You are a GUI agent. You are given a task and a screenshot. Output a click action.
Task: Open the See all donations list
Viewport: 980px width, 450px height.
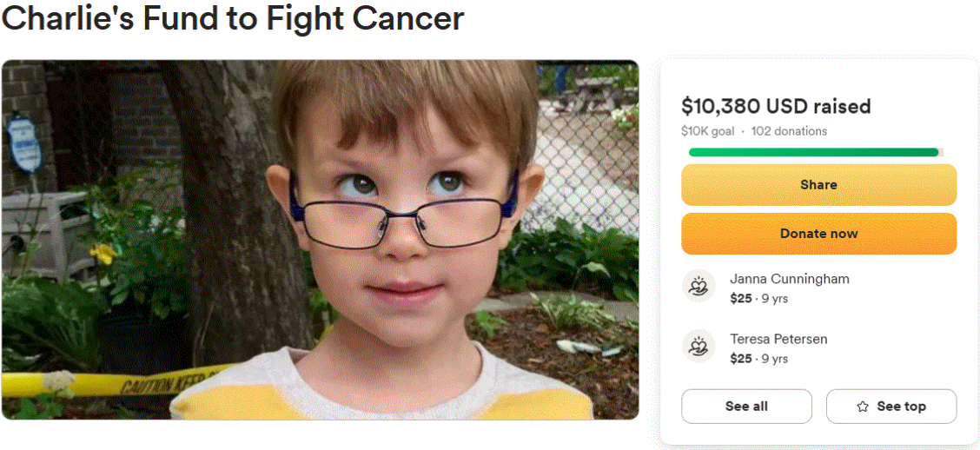tap(746, 407)
